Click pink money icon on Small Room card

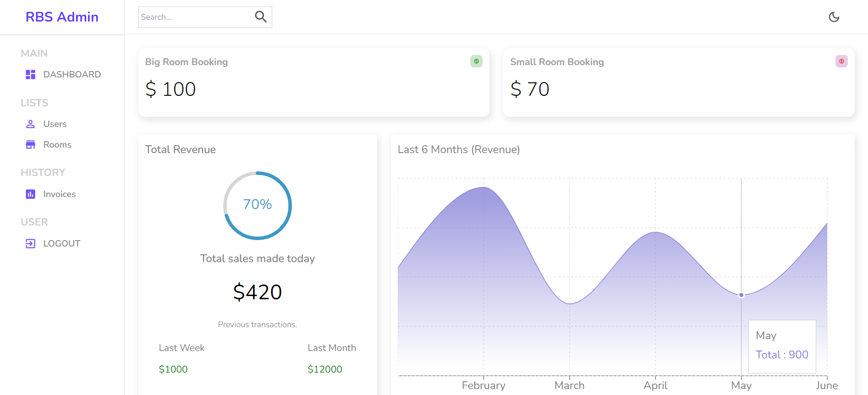(x=841, y=61)
